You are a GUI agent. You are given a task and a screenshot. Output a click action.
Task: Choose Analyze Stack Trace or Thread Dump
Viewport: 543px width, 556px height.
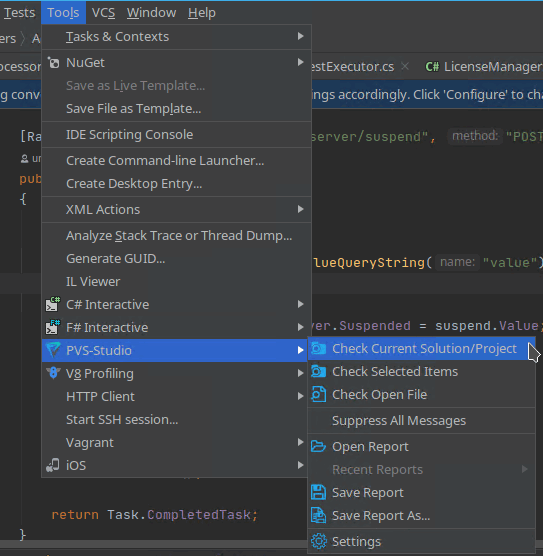(176, 236)
